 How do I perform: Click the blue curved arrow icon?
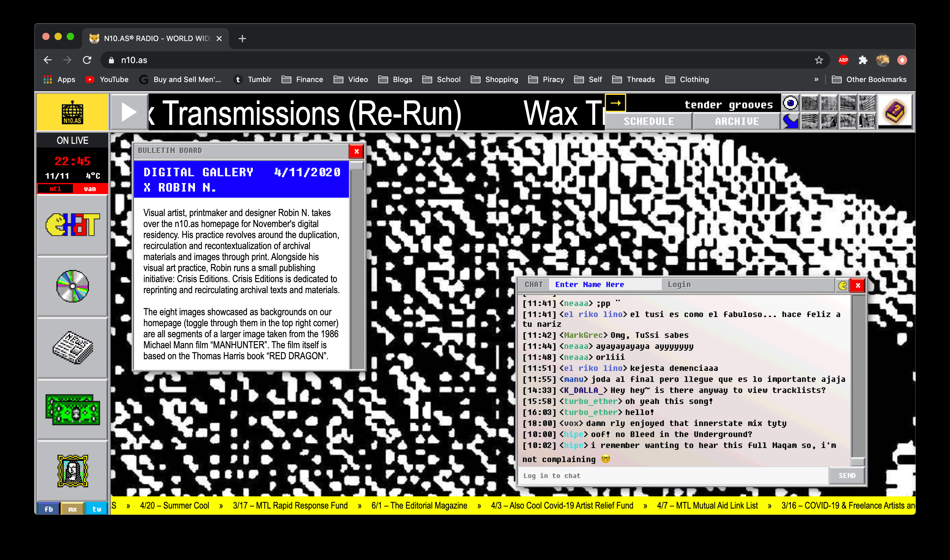click(x=790, y=121)
